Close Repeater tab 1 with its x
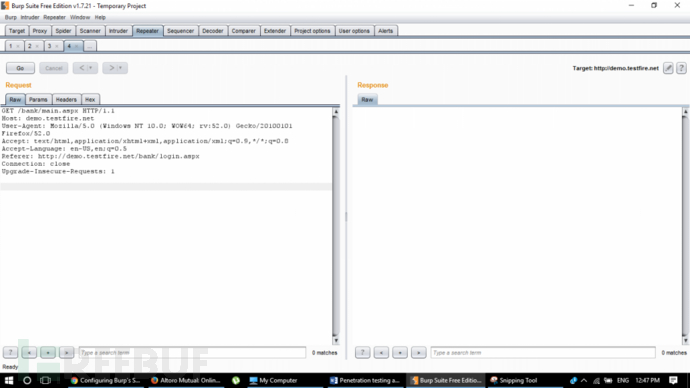The width and height of the screenshot is (690, 388). (18, 46)
